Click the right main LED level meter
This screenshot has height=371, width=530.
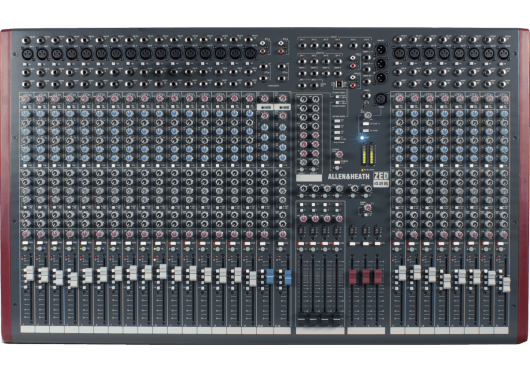[371, 154]
